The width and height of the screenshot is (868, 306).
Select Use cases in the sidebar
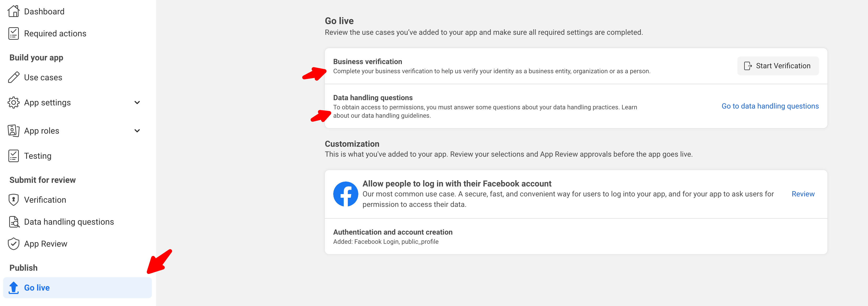(x=43, y=77)
